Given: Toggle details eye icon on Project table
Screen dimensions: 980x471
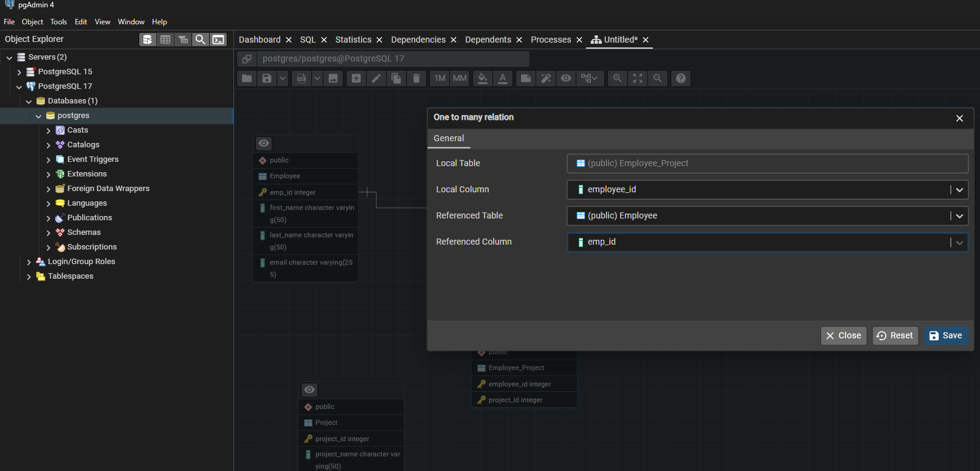Looking at the screenshot, I should pyautogui.click(x=309, y=390).
